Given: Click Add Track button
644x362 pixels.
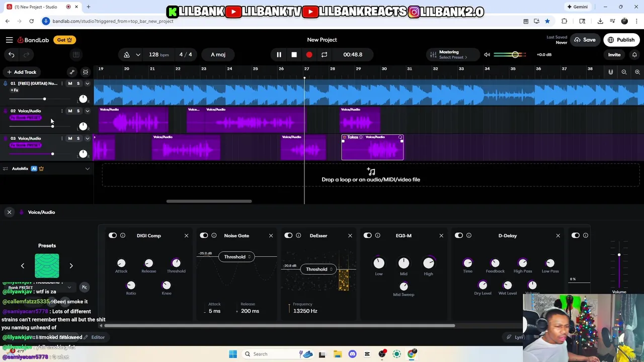Looking at the screenshot, I should [x=21, y=72].
